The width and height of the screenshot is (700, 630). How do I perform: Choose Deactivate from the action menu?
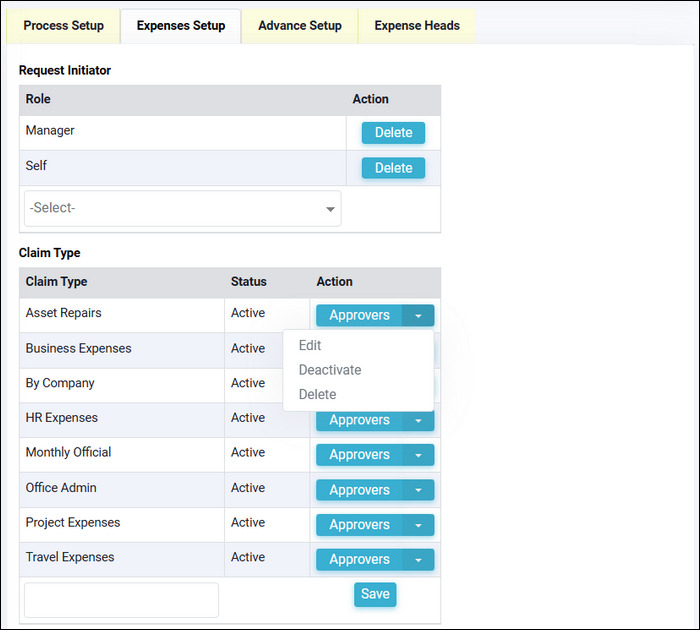[x=330, y=370]
